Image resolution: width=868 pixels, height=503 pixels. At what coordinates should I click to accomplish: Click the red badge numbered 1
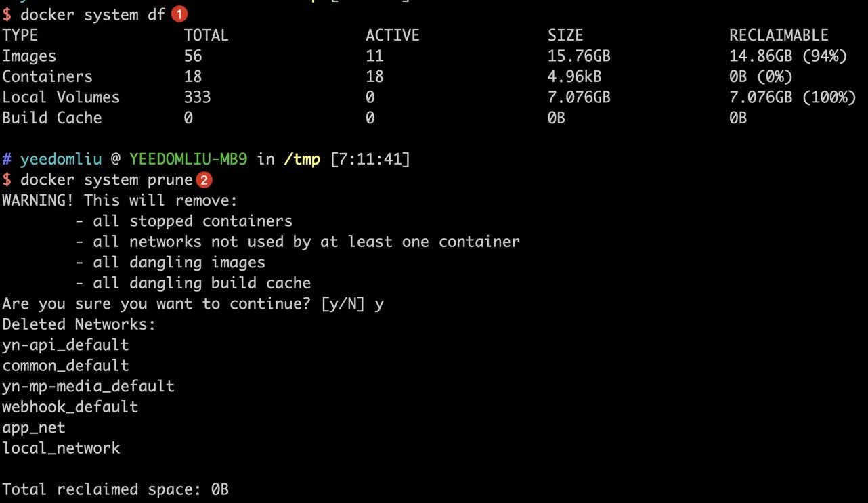click(179, 14)
